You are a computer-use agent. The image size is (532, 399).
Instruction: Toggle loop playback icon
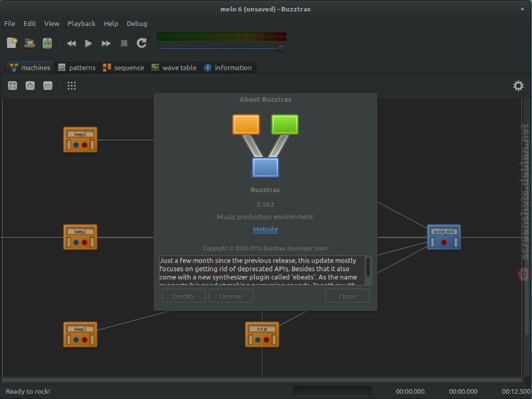142,43
